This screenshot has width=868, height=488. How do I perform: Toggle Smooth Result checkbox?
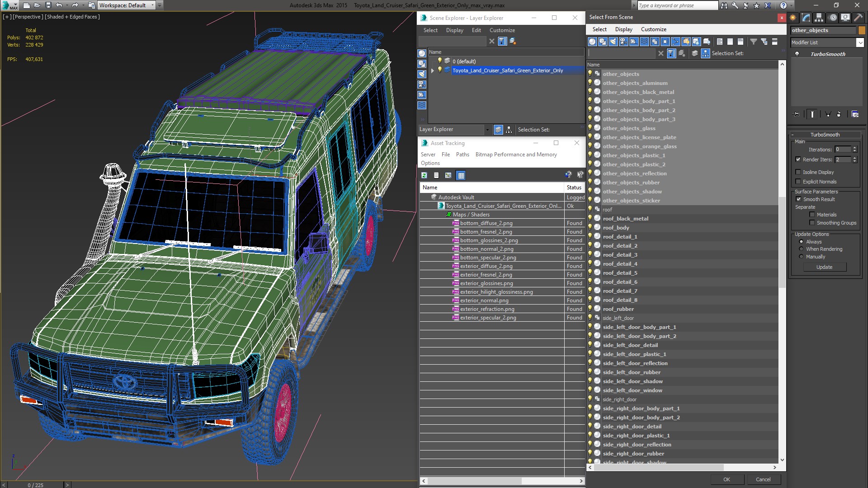[798, 199]
